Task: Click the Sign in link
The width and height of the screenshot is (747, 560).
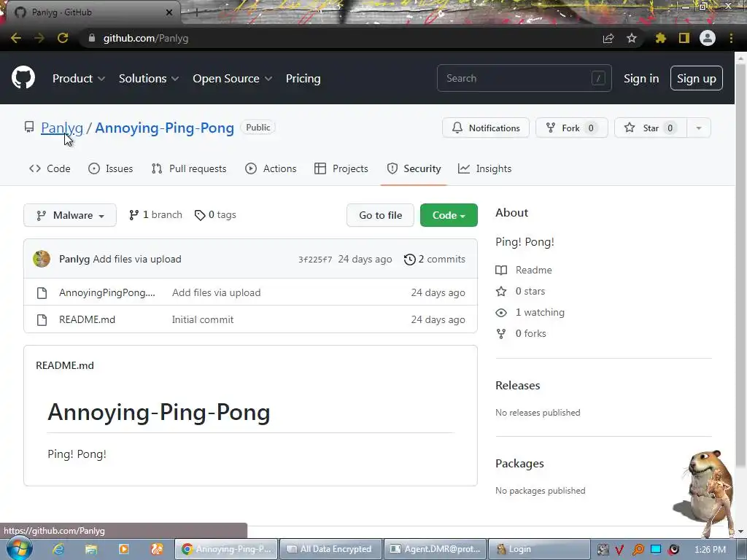Action: point(641,79)
